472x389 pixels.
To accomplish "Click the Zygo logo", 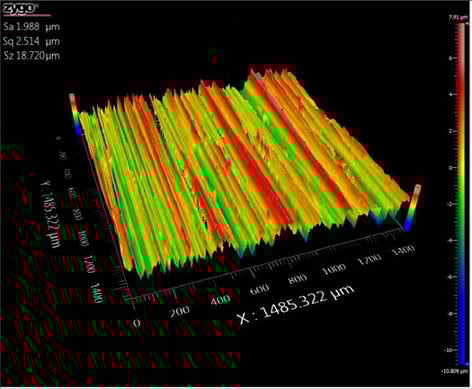I will coord(20,9).
